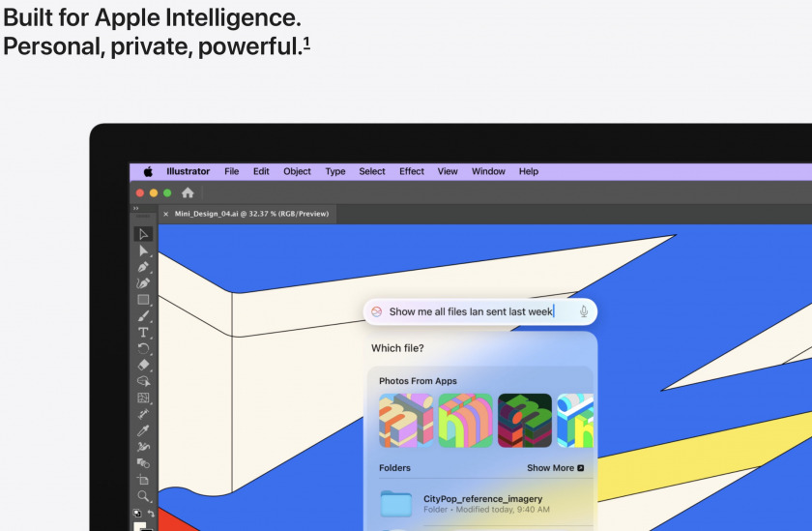Click 'Folder • Modified today, 9:40 AM' text
This screenshot has width=812, height=531.
(487, 510)
